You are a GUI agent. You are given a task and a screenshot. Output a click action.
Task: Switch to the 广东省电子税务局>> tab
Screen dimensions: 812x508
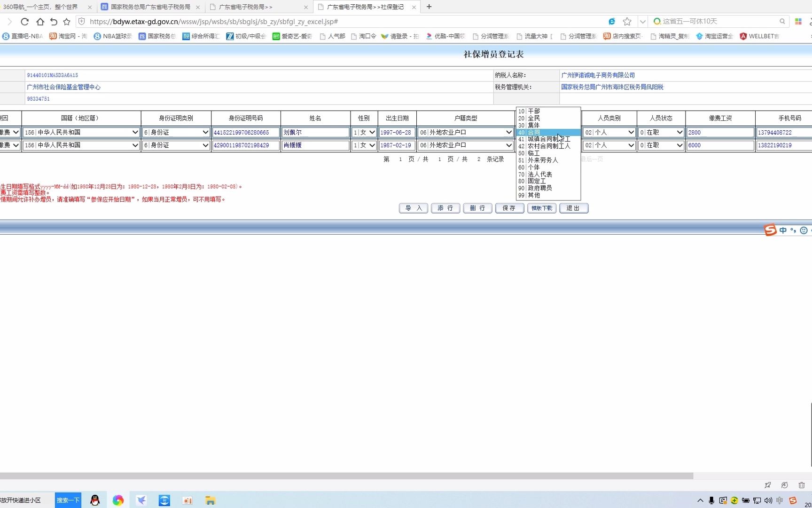coord(259,7)
